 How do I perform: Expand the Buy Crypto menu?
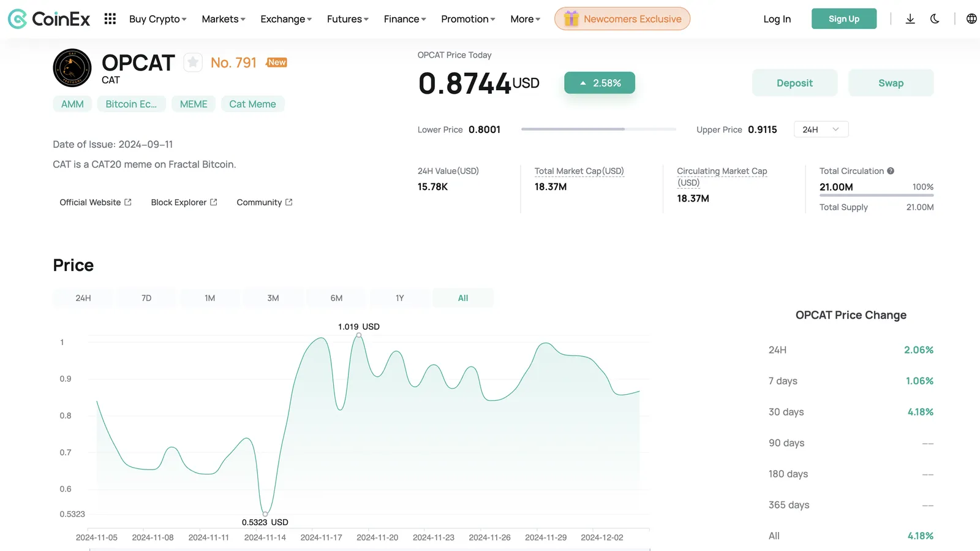point(157,19)
